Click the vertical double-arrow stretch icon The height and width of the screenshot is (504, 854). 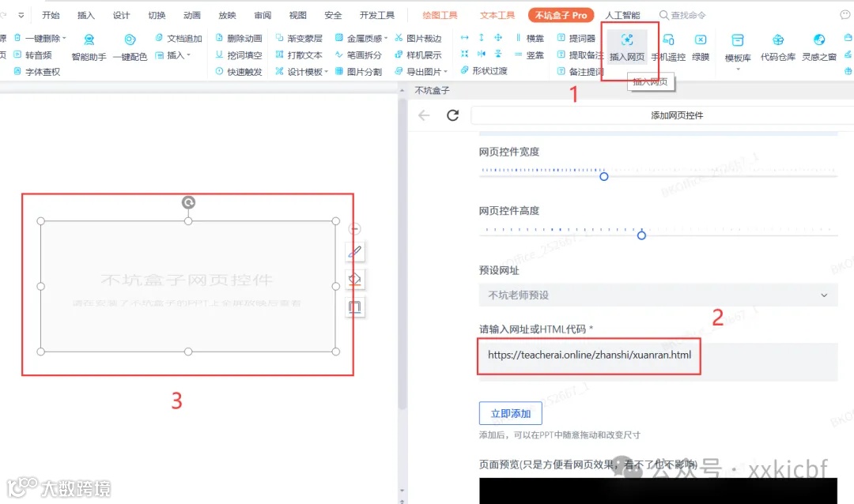(x=481, y=38)
